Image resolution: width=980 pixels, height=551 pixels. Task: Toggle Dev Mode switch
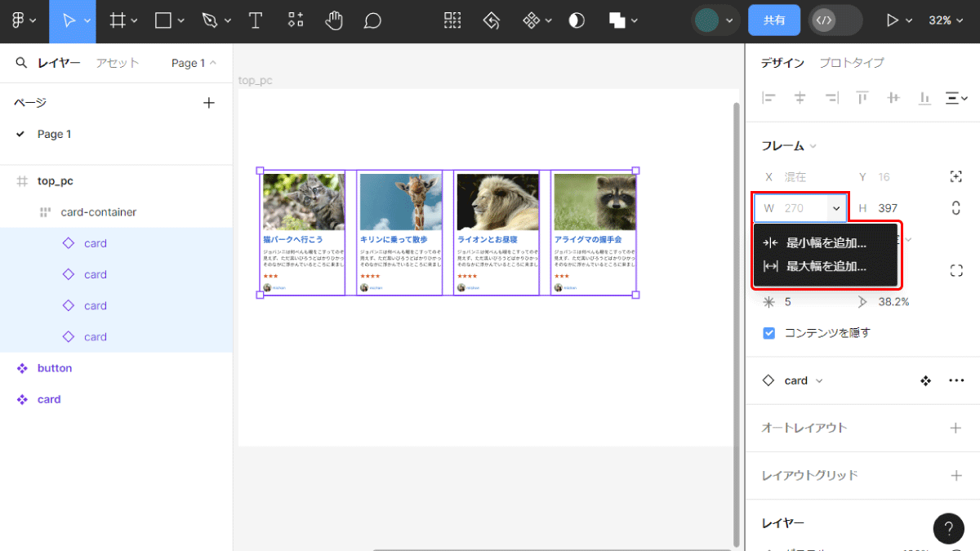pyautogui.click(x=835, y=20)
